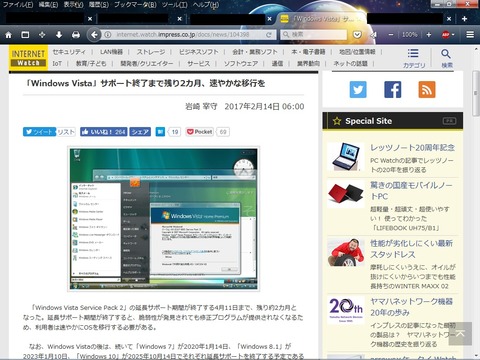The image size is (480, 360).
Task: Click the Print icon in toolbar
Action: pyautogui.click(x=76, y=35)
